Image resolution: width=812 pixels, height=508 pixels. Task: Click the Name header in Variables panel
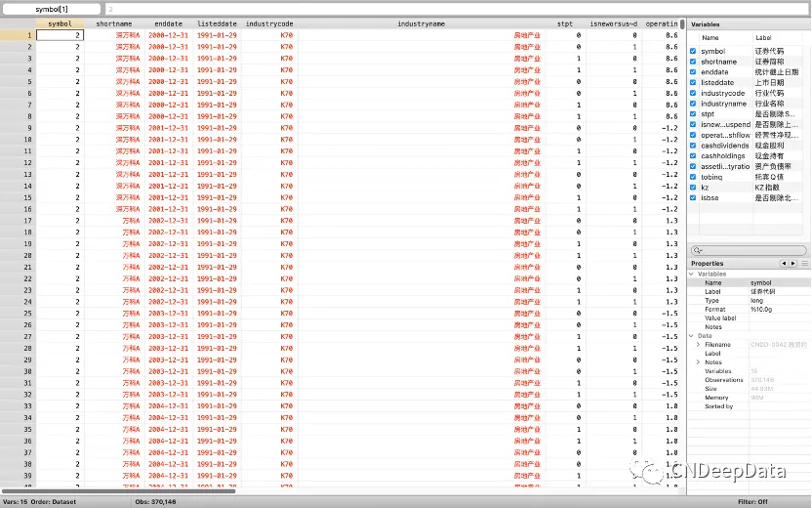[x=710, y=38]
